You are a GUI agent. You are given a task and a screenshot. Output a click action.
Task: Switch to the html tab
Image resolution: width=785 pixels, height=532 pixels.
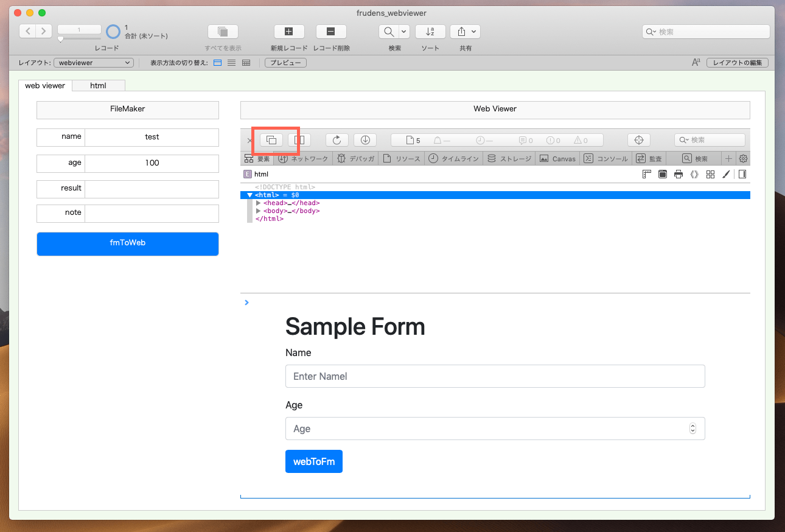(x=98, y=85)
